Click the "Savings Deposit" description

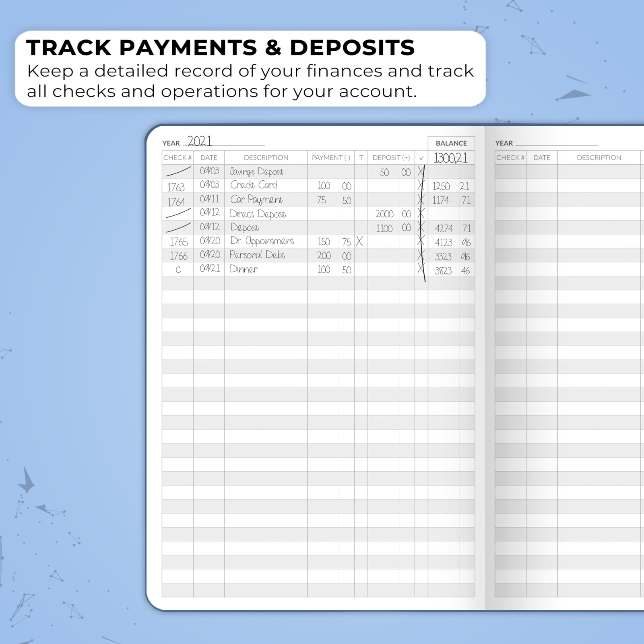pos(256,172)
